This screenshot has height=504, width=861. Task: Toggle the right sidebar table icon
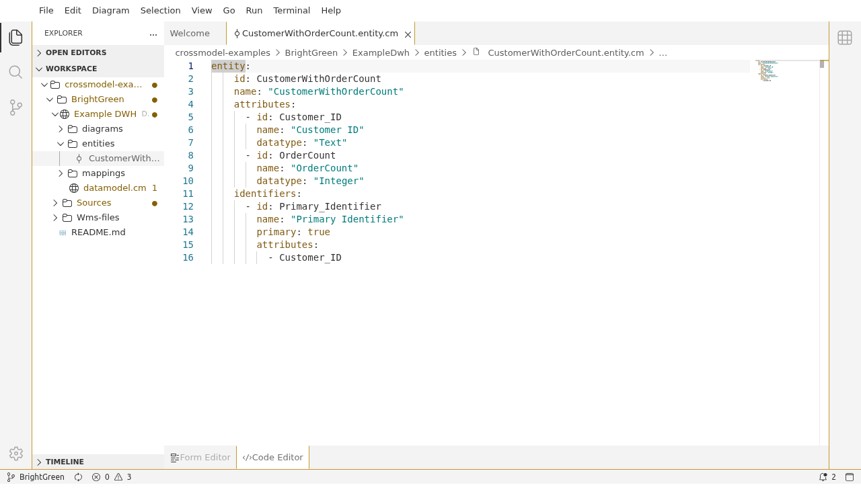(845, 38)
